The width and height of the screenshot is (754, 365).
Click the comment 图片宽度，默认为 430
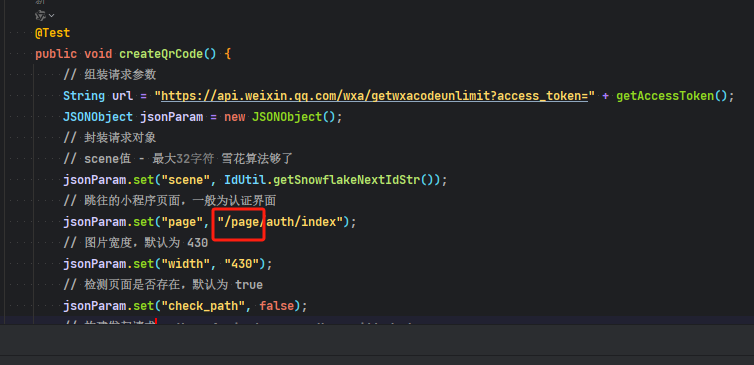(x=136, y=243)
